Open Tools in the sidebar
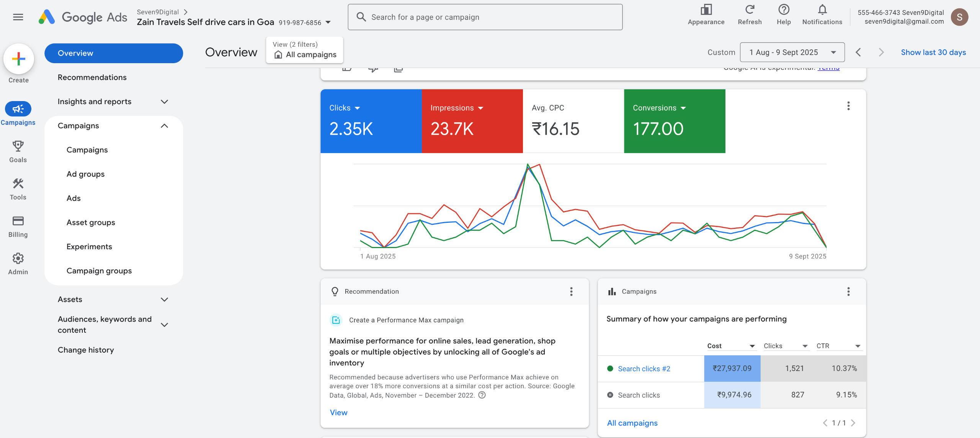 (x=18, y=184)
